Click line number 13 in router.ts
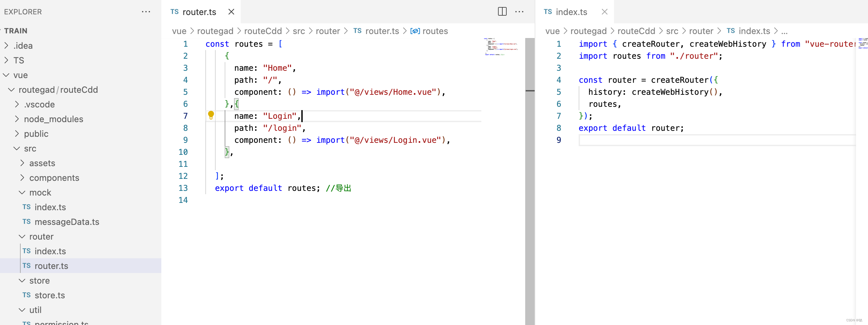Viewport: 868px width, 325px height. pos(183,188)
